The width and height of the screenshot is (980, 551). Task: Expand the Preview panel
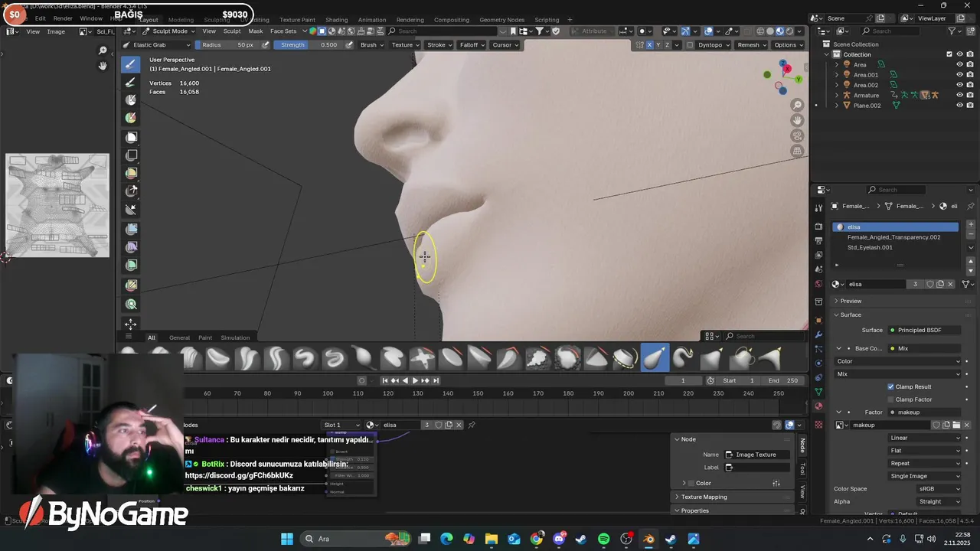850,301
